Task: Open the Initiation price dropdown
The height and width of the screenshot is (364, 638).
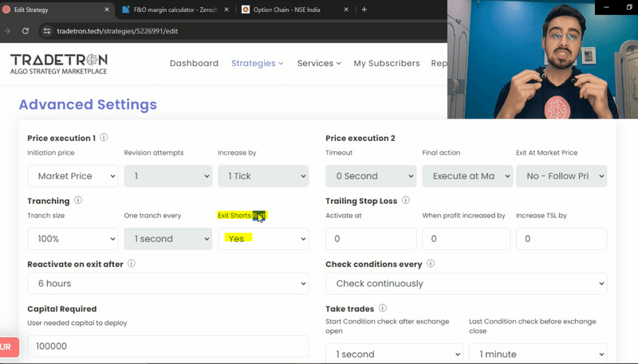Action: click(x=73, y=176)
